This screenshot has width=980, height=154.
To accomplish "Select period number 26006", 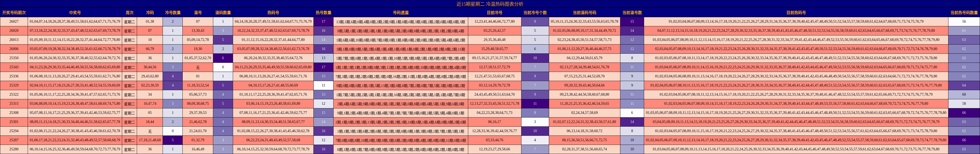I will [14, 49].
